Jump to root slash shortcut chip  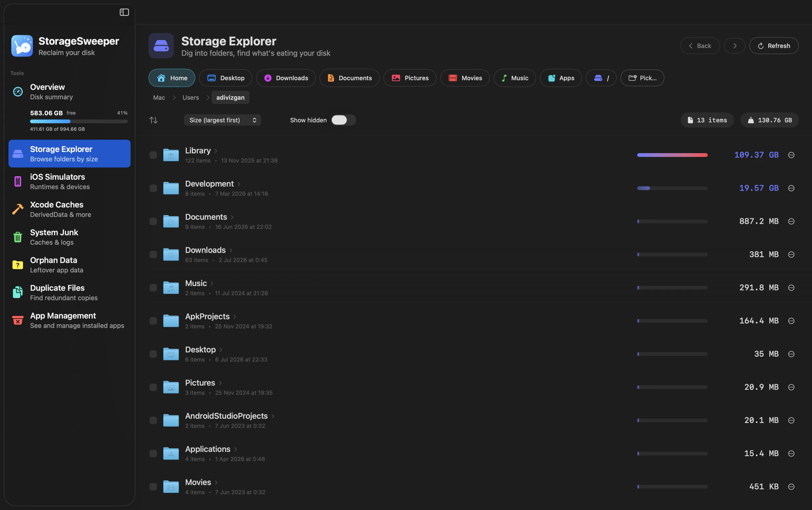point(601,78)
